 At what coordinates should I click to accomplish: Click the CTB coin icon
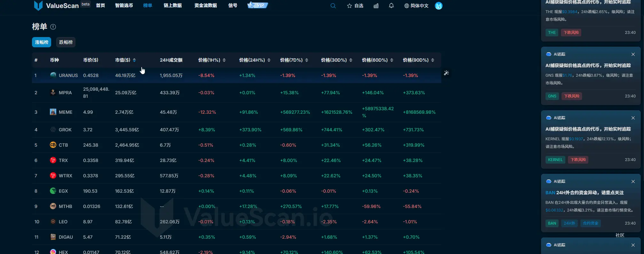point(53,145)
